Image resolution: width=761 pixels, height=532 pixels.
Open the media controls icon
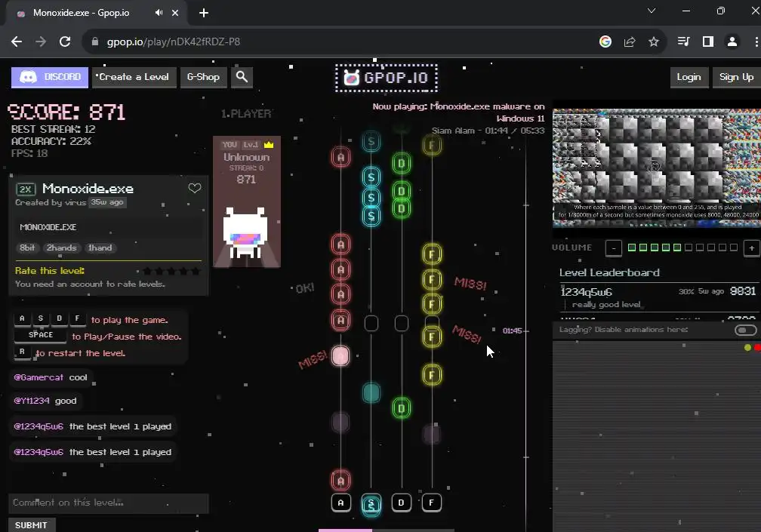click(x=683, y=42)
